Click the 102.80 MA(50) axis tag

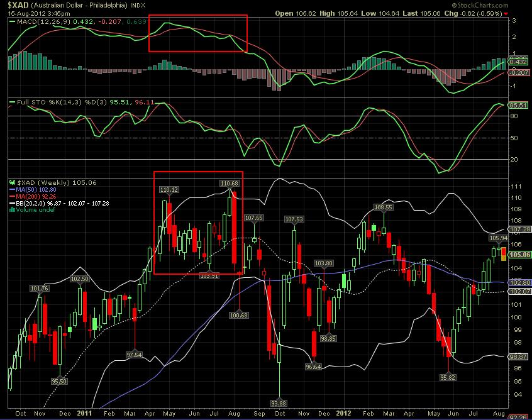(520, 282)
